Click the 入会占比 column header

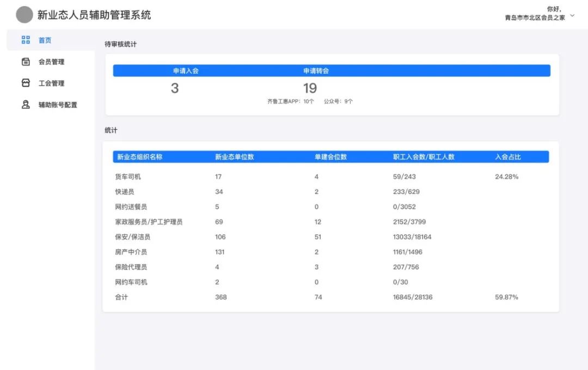pyautogui.click(x=507, y=157)
